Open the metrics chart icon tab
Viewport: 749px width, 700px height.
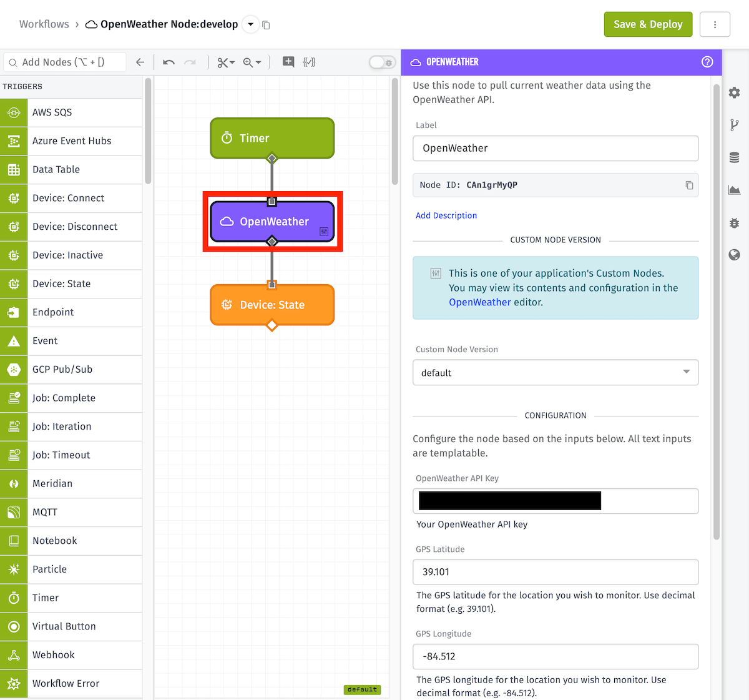point(735,190)
